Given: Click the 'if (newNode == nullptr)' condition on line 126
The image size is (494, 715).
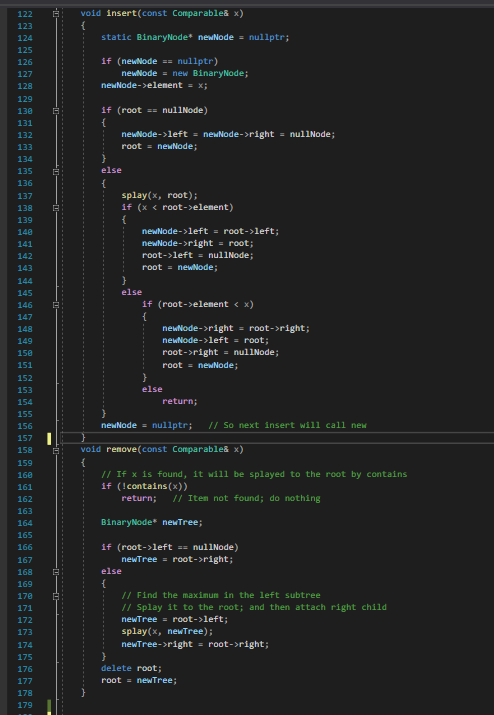Looking at the screenshot, I should pos(160,61).
